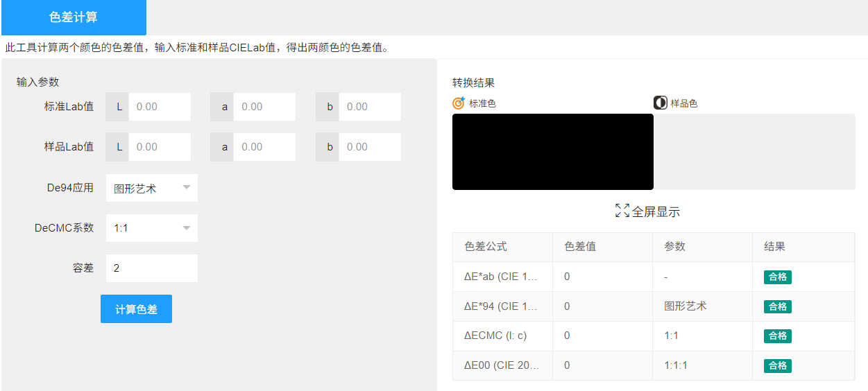Screen dimensions: 868x391
Task: Focus the standard Lab L value field
Action: [x=159, y=107]
